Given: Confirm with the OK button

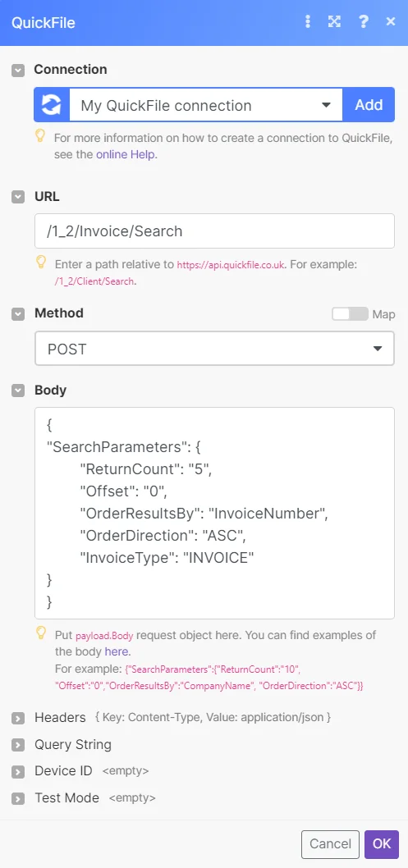Looking at the screenshot, I should coord(382,844).
